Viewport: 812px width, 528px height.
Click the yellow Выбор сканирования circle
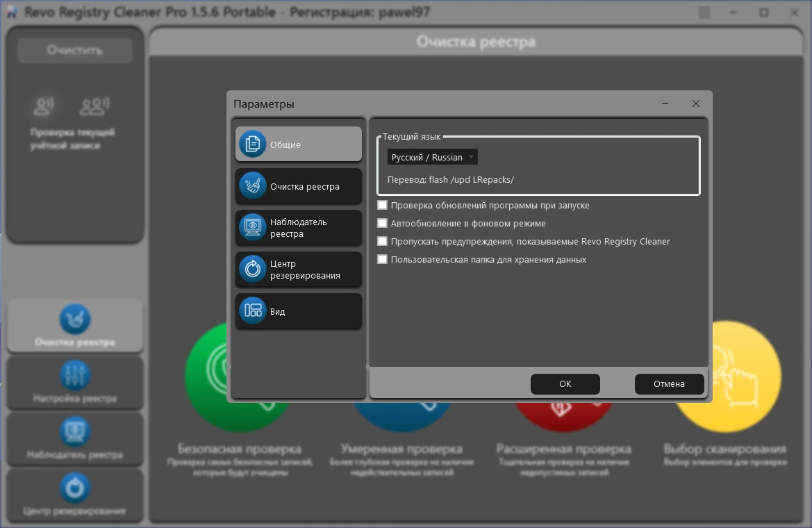point(746,376)
